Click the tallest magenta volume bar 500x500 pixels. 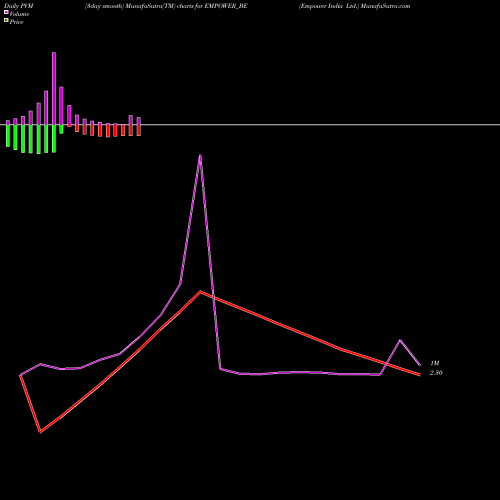[x=54, y=88]
